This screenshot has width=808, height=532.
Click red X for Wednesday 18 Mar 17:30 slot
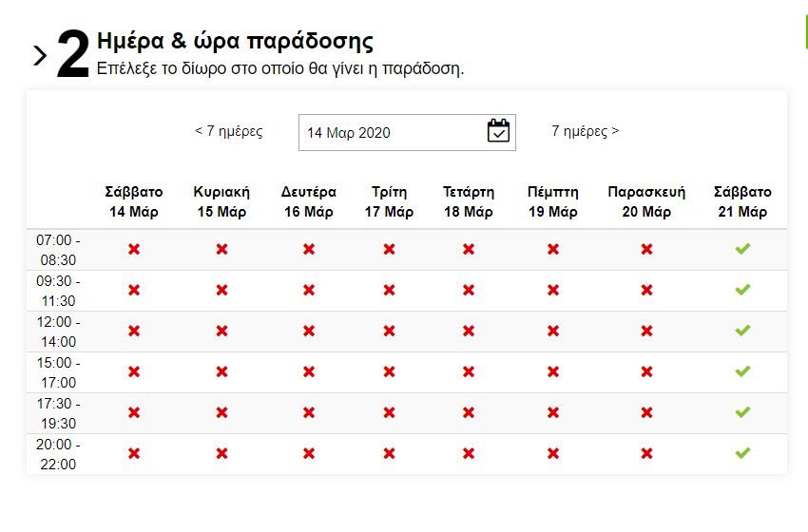(x=469, y=412)
